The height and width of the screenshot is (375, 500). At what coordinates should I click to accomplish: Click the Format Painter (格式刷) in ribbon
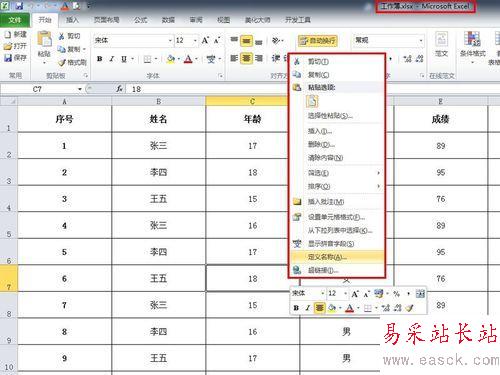click(x=72, y=62)
